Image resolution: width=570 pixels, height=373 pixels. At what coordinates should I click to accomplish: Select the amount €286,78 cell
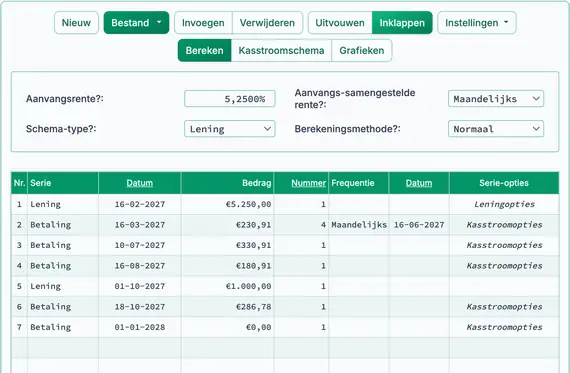pyautogui.click(x=228, y=306)
